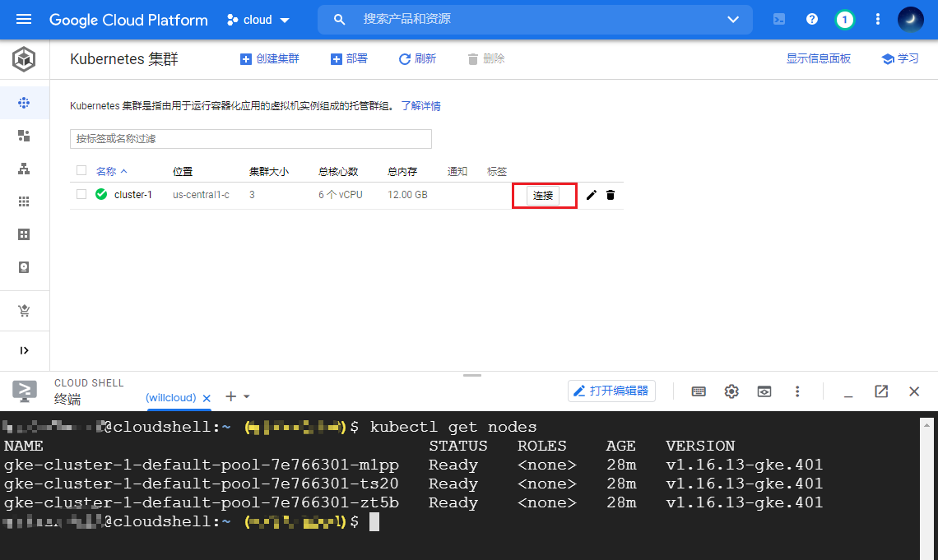The image size is (938, 560).
Task: Click the Cloud Shell terminal logo icon
Action: 25,391
